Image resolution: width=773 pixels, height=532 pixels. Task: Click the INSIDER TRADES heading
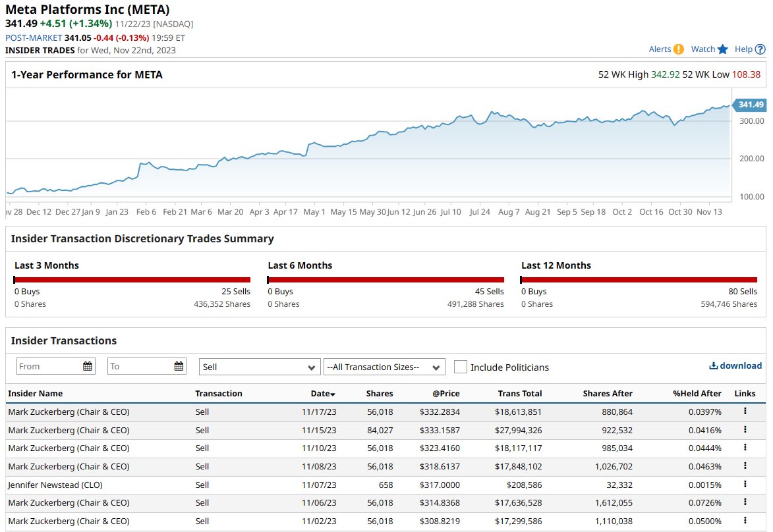click(39, 50)
